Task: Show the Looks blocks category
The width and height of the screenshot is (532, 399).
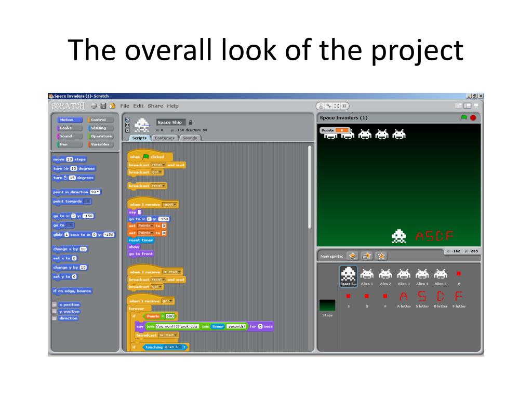Action: [x=70, y=128]
